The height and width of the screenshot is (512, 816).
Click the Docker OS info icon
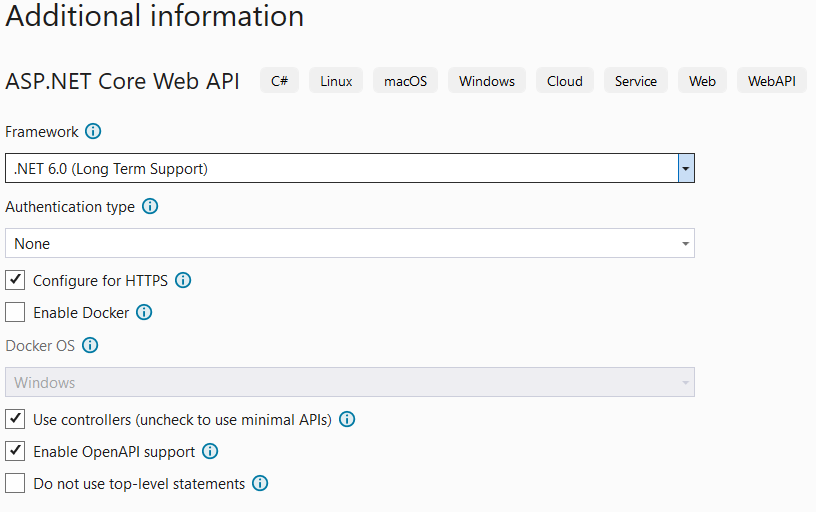pyautogui.click(x=90, y=345)
